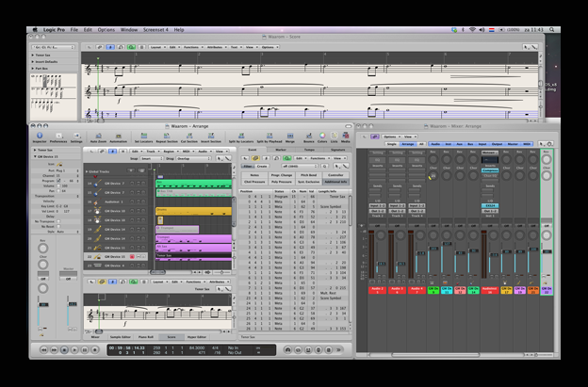Open the Options menu in the menu bar
588x387 pixels.
[106, 29]
